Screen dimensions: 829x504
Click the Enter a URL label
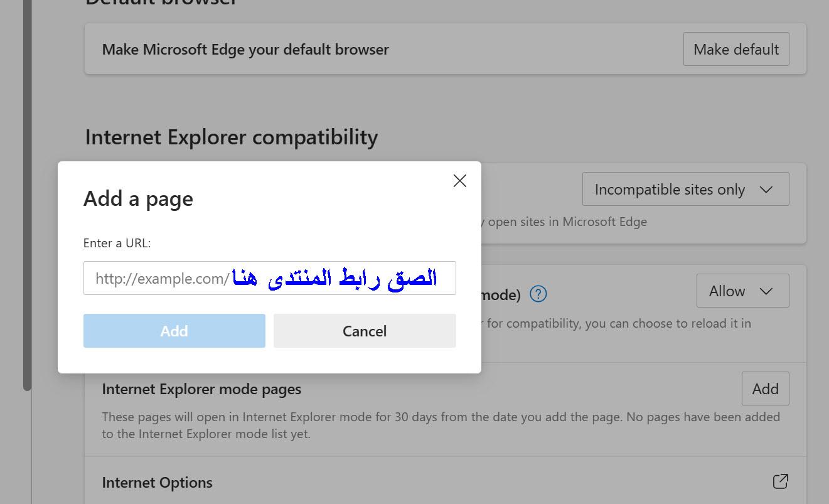117,243
